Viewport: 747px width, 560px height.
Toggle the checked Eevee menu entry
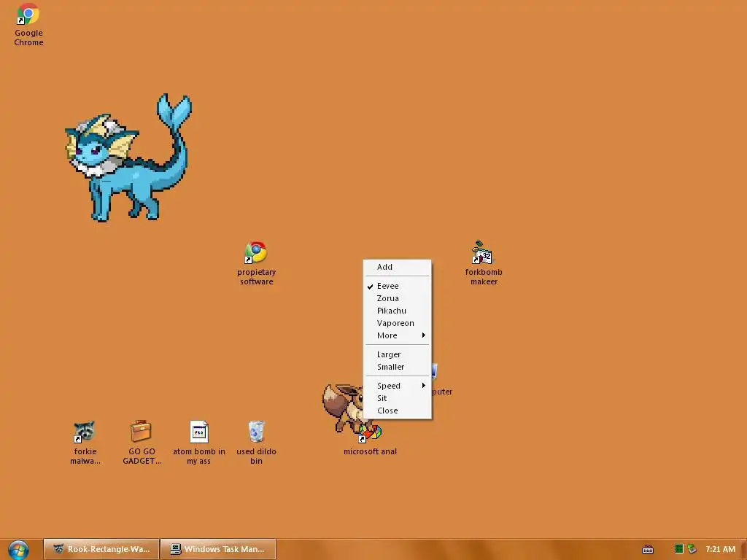coord(398,286)
